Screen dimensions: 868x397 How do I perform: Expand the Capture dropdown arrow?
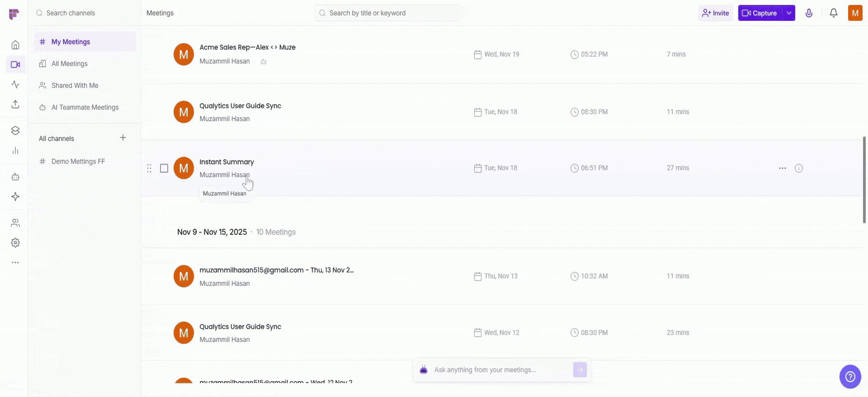[789, 13]
